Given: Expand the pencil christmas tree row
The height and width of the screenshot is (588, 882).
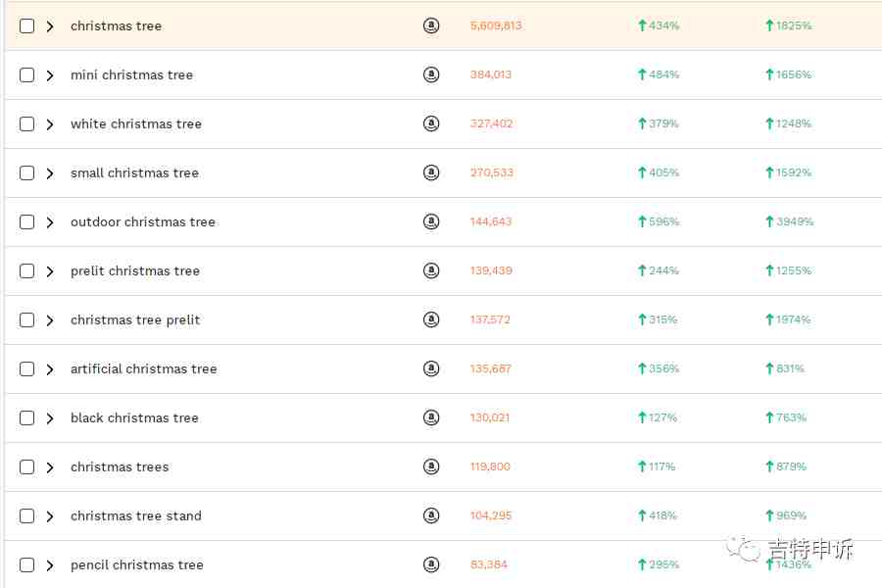Looking at the screenshot, I should coord(50,564).
